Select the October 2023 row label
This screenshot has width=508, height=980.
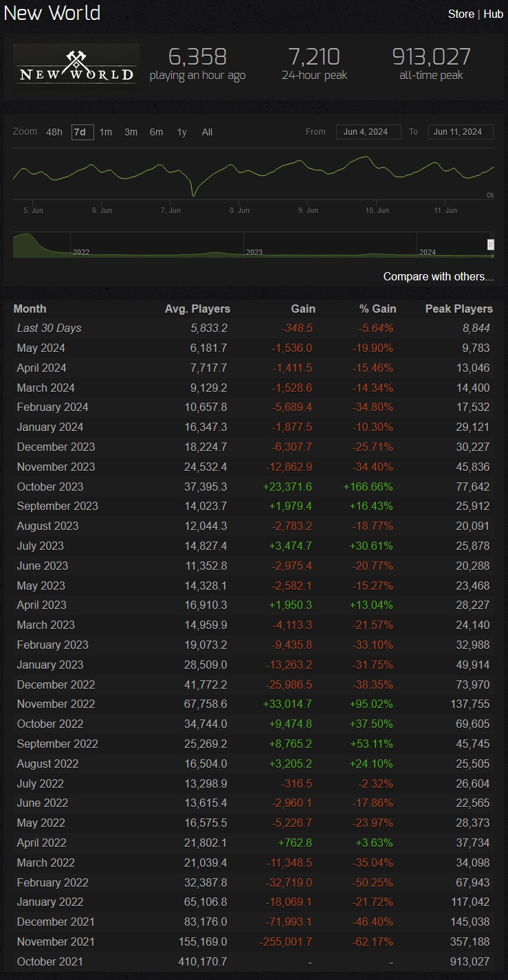[x=50, y=487]
